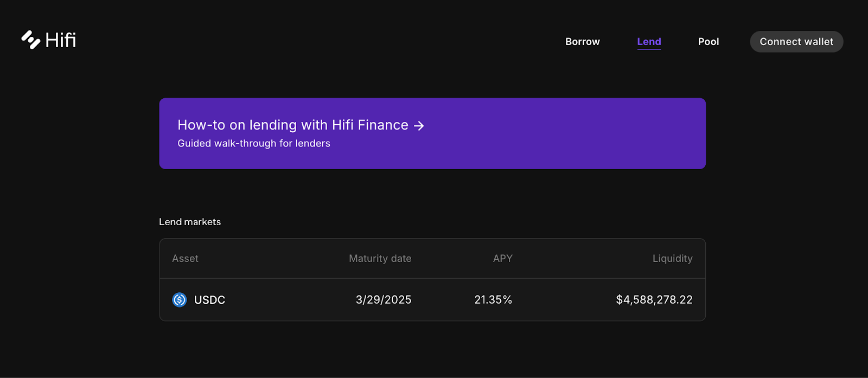
Task: Go to the Pool section
Action: pos(708,42)
